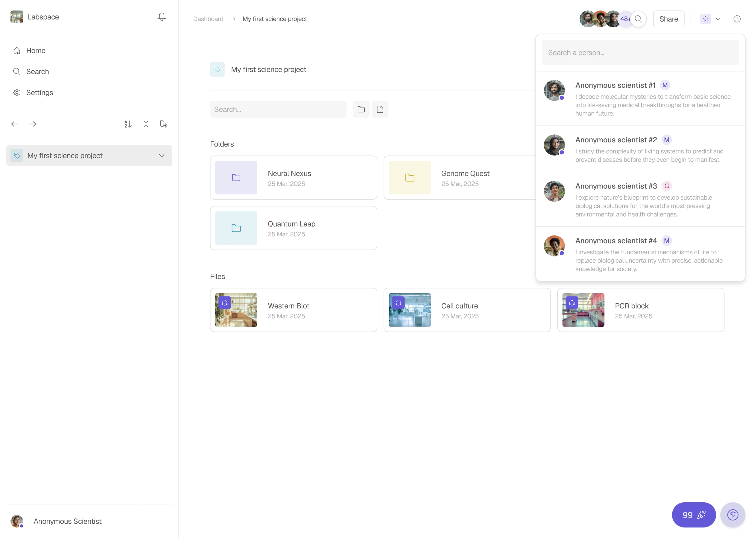Collapse all items in the tree
This screenshot has width=756, height=538.
(x=146, y=124)
